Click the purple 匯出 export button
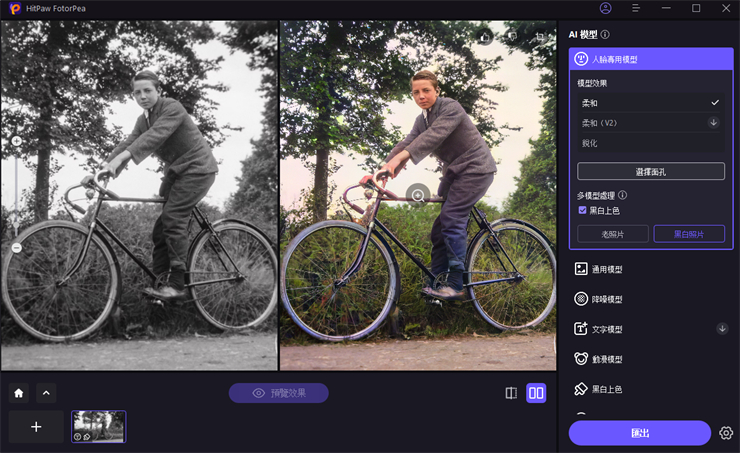The image size is (740, 453). (640, 433)
